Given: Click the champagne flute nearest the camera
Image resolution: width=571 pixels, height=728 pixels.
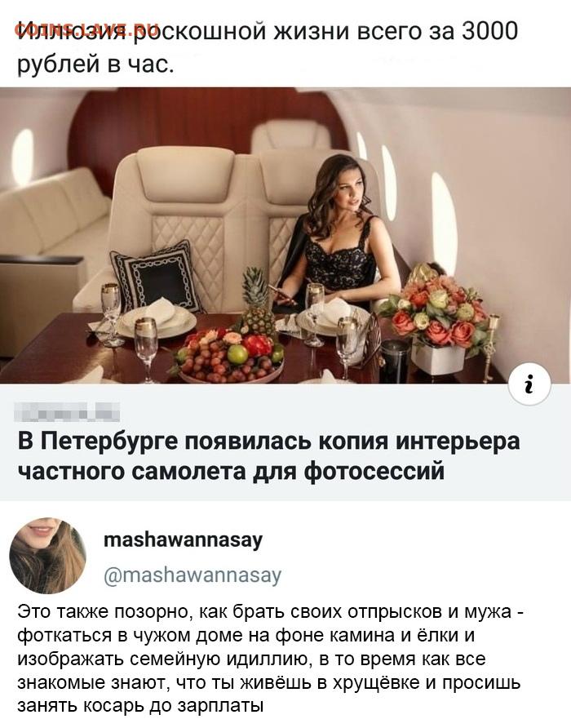Looking at the screenshot, I should [146, 349].
